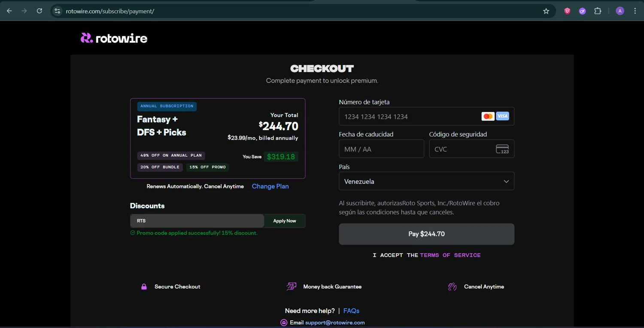The image size is (644, 328).
Task: Click the ANNUAL SUBSCRIPTION badge
Action: point(167,106)
